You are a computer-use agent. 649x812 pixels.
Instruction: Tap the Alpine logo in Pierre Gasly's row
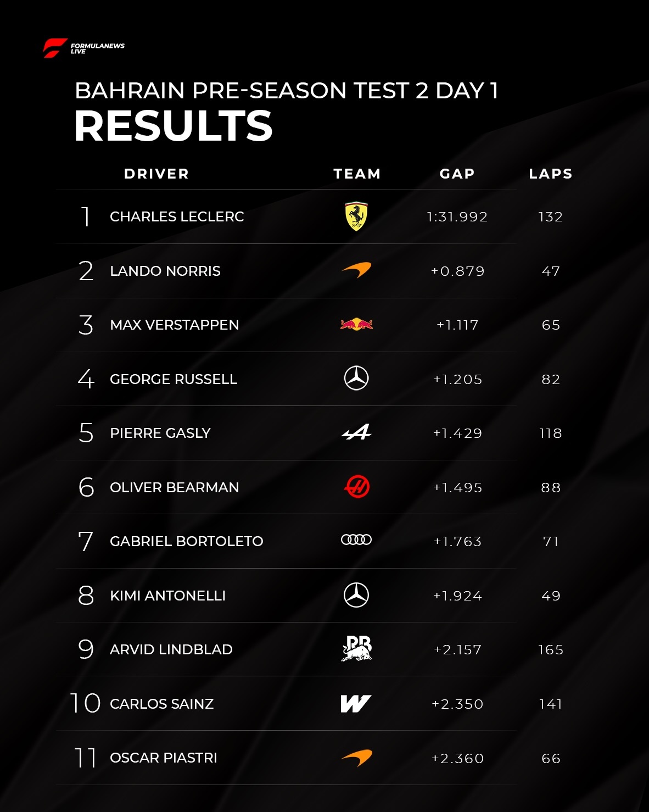(x=356, y=433)
